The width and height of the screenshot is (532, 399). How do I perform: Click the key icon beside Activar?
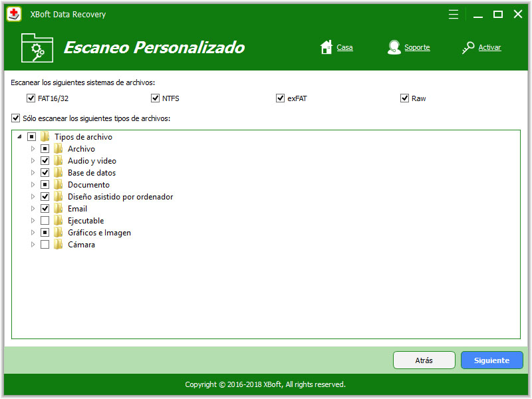468,47
